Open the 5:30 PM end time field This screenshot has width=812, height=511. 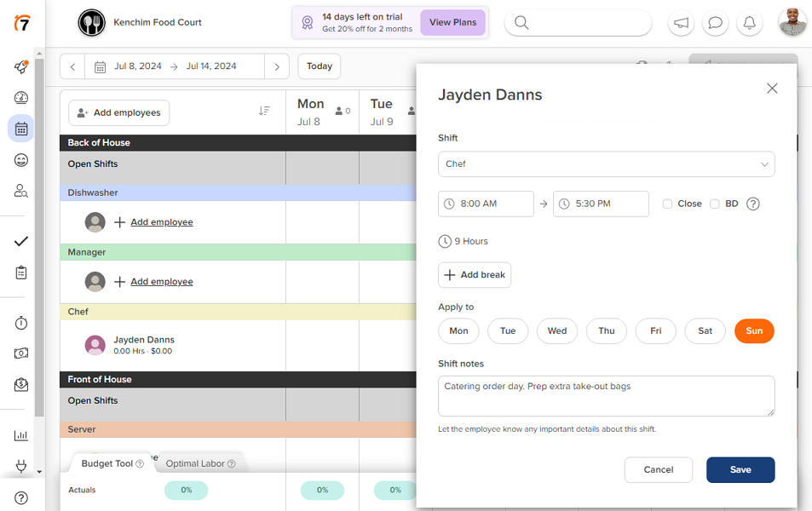click(601, 204)
